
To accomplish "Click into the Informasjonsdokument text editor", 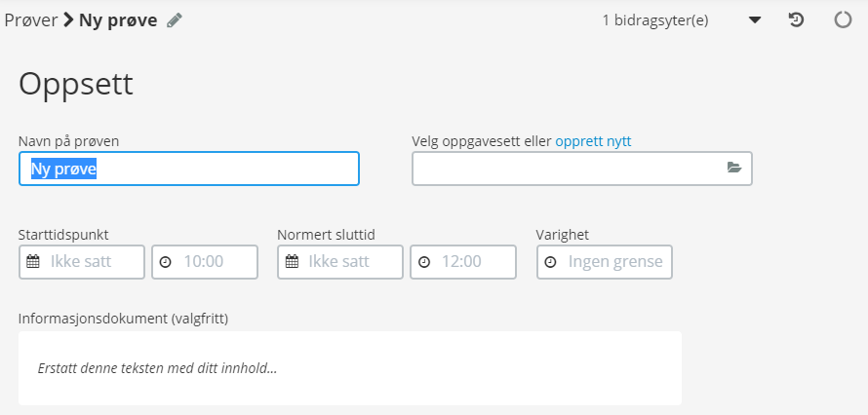I will (350, 368).
